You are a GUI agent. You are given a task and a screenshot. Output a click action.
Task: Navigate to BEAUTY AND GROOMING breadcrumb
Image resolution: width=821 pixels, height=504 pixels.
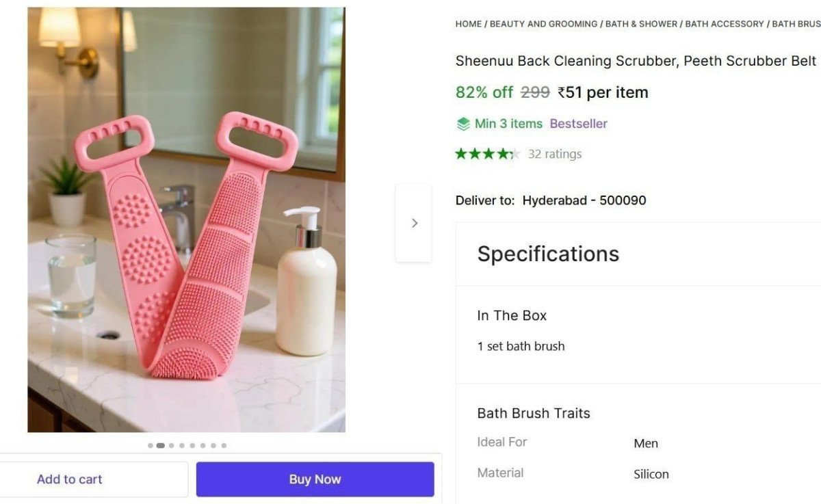tap(543, 24)
